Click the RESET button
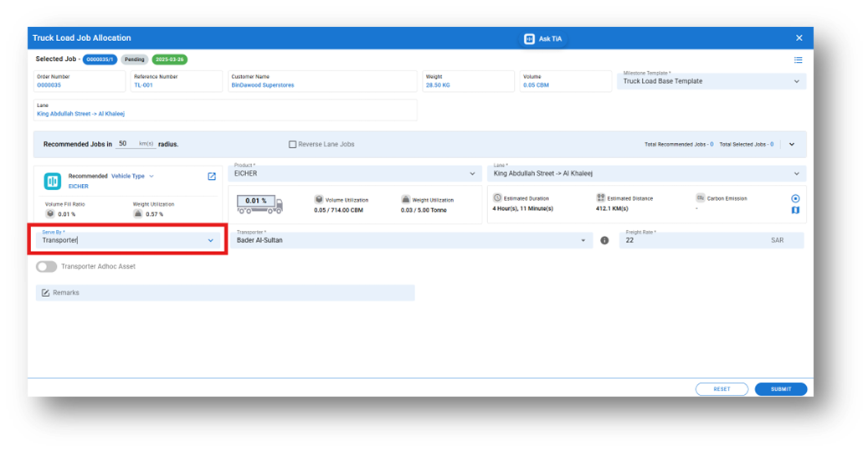The width and height of the screenshot is (868, 451). 722,389
